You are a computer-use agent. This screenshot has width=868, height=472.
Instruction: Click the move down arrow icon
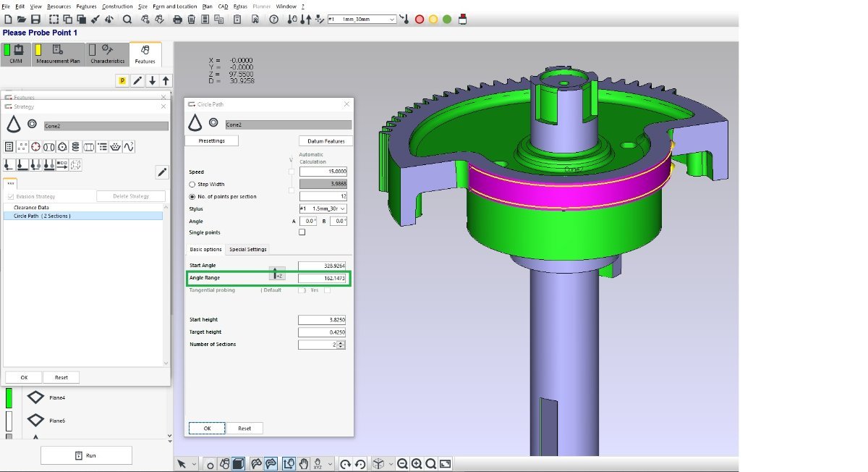(152, 81)
